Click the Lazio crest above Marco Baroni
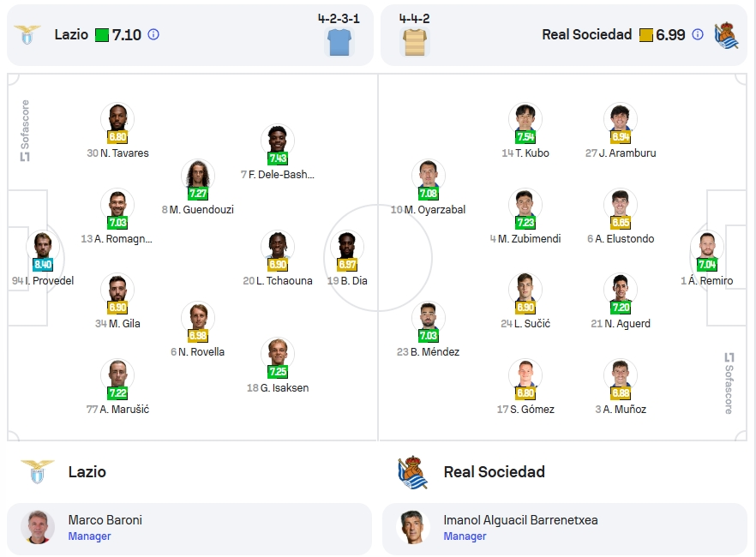Image resolution: width=756 pixels, height=557 pixels. coord(38,471)
